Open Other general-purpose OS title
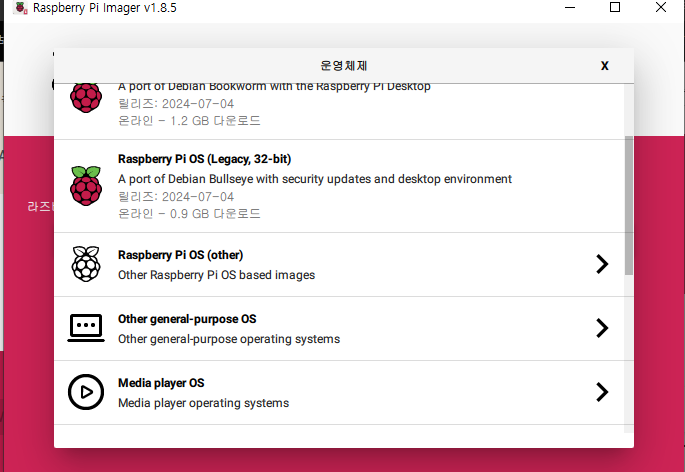 coord(187,319)
